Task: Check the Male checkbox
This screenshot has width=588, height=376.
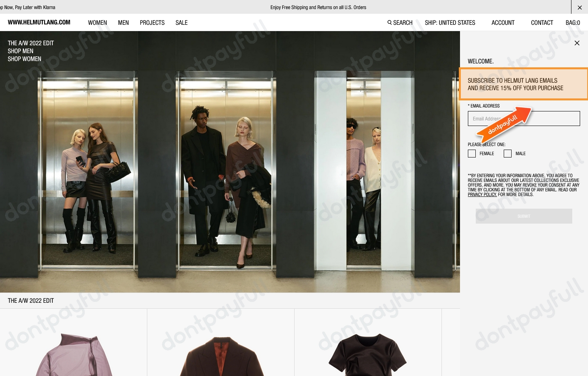Action: pos(508,154)
